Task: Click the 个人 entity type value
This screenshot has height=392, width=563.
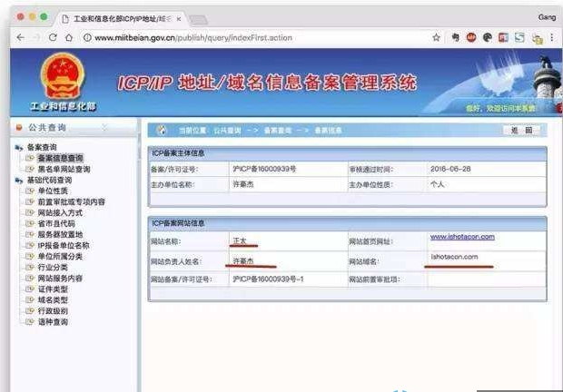Action: pos(437,184)
